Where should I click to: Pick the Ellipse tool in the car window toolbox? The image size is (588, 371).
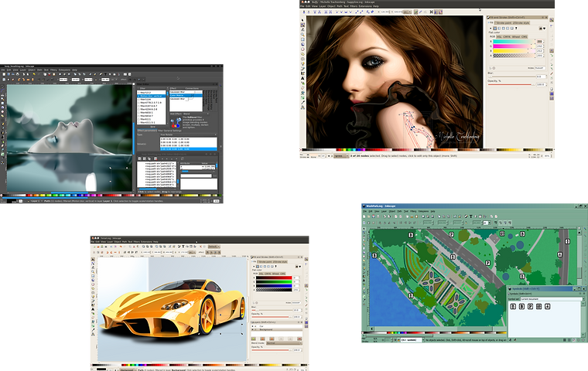(93, 284)
